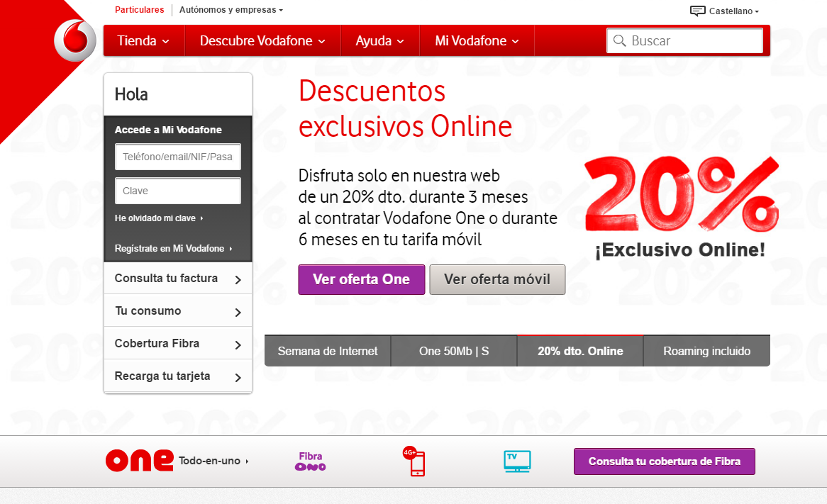The image size is (827, 504).
Task: Focus the Teléfono/email/NIF login field
Action: click(x=178, y=157)
